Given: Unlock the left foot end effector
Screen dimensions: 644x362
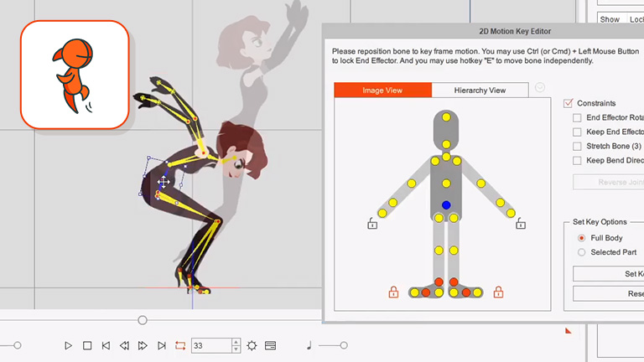Looking at the screenshot, I should point(393,292).
